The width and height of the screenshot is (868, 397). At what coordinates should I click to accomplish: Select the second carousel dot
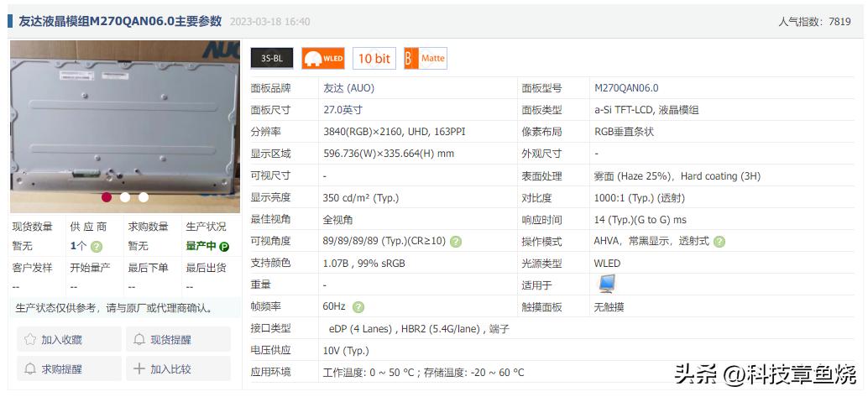(125, 197)
